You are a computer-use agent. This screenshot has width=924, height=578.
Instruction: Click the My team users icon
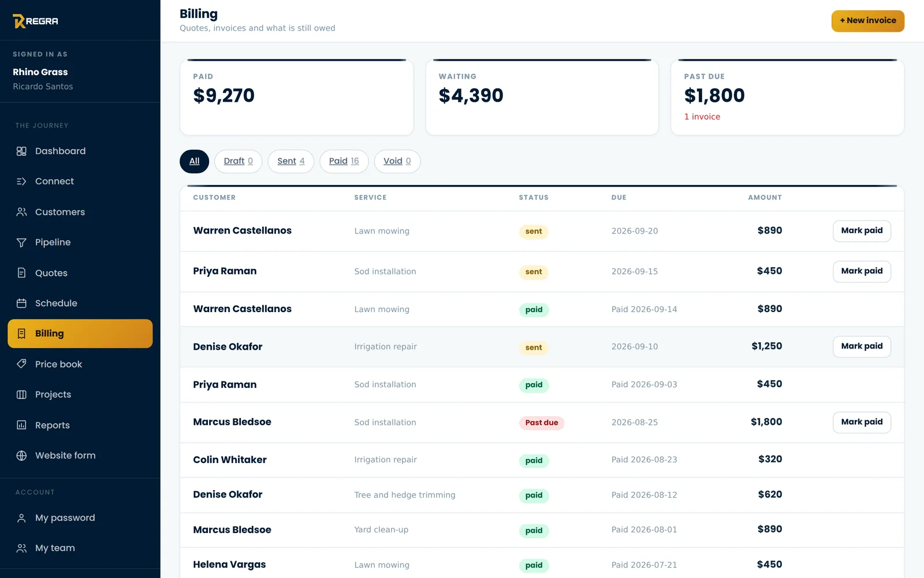21,548
